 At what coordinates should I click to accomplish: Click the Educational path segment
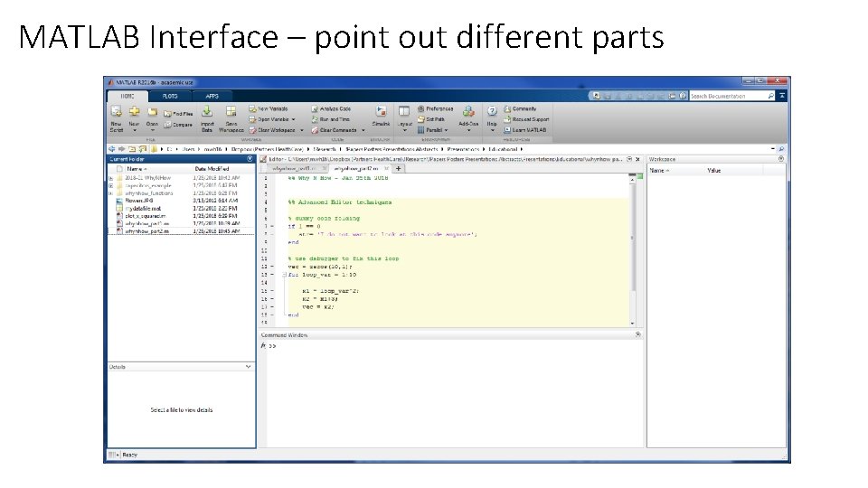[503, 149]
